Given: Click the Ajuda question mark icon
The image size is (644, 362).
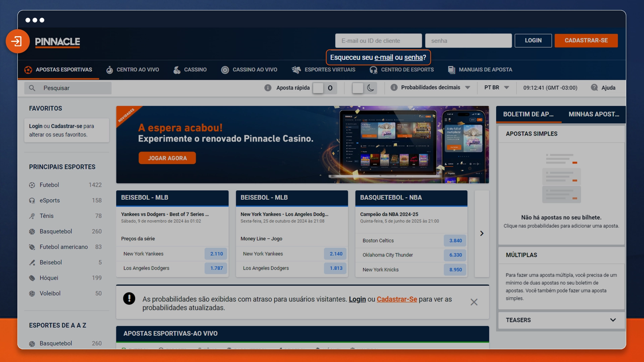Looking at the screenshot, I should [x=594, y=87].
